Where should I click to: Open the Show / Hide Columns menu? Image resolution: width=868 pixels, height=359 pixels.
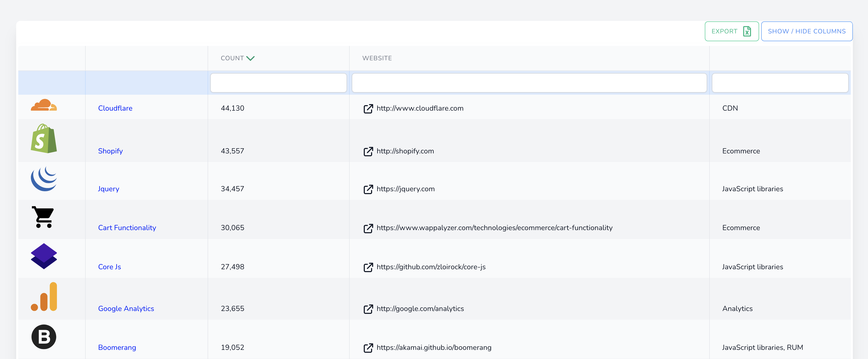[806, 31]
